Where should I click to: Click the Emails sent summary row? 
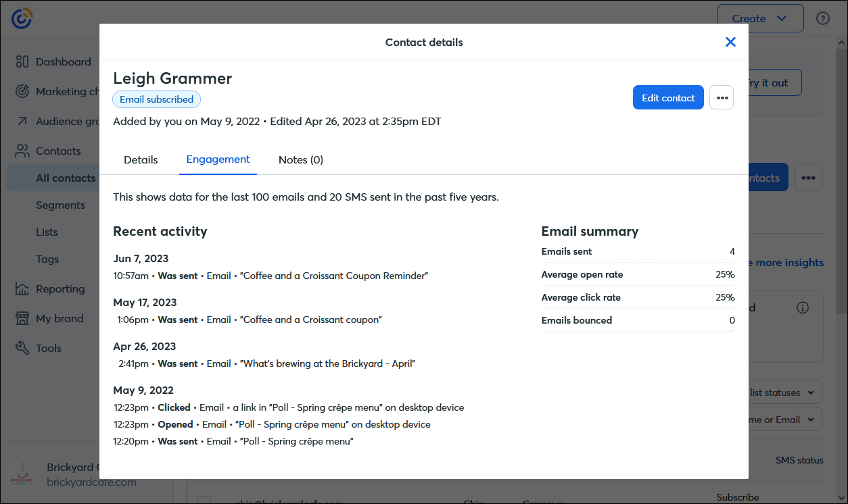click(638, 251)
